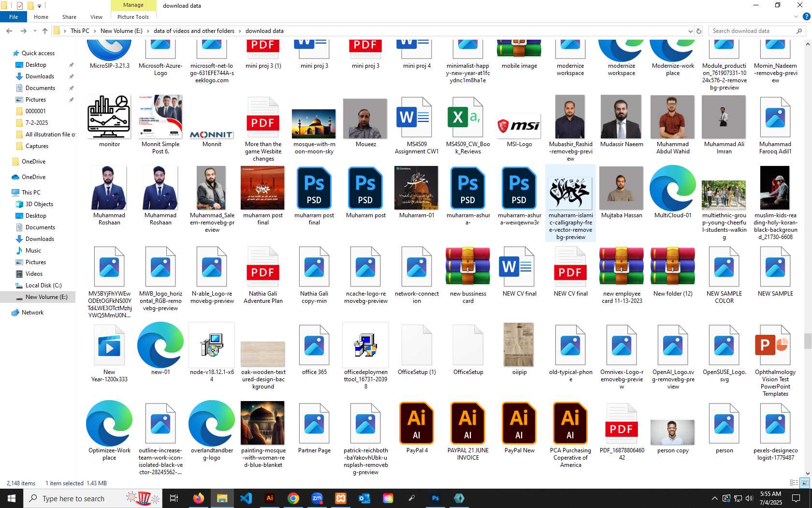Click 'This PC' in the address path
Viewport: 812px width, 508px height.
point(80,31)
